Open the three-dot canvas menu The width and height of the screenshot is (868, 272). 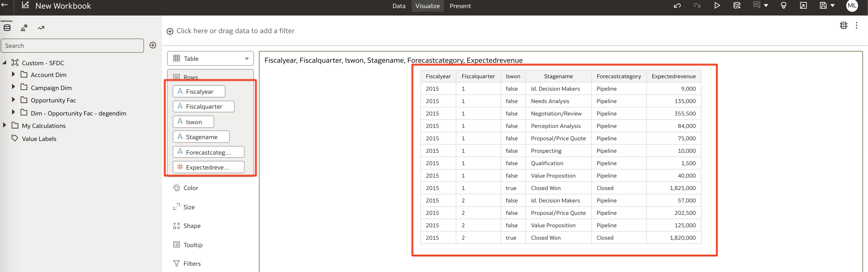pos(857,25)
